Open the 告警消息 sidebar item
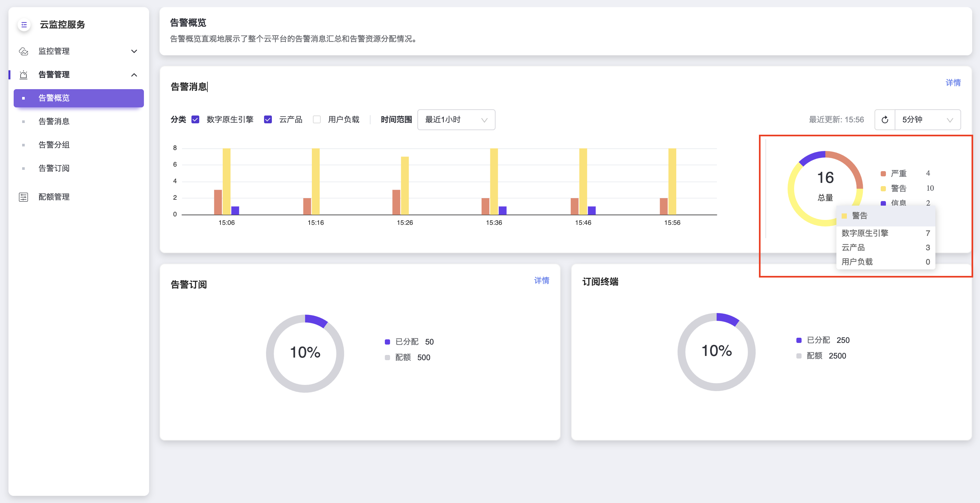Viewport: 980px width, 503px height. click(x=54, y=121)
